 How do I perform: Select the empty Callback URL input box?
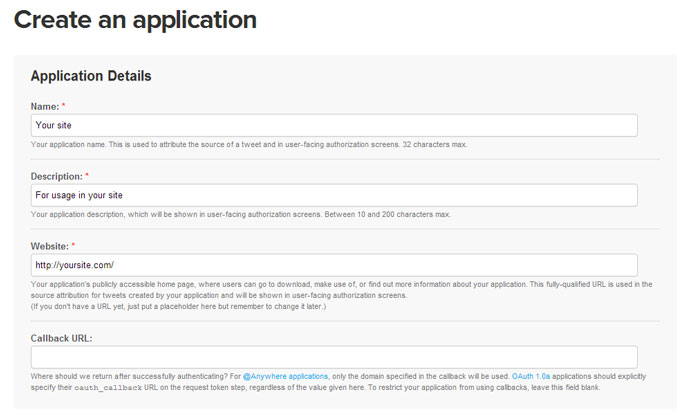pyautogui.click(x=334, y=357)
